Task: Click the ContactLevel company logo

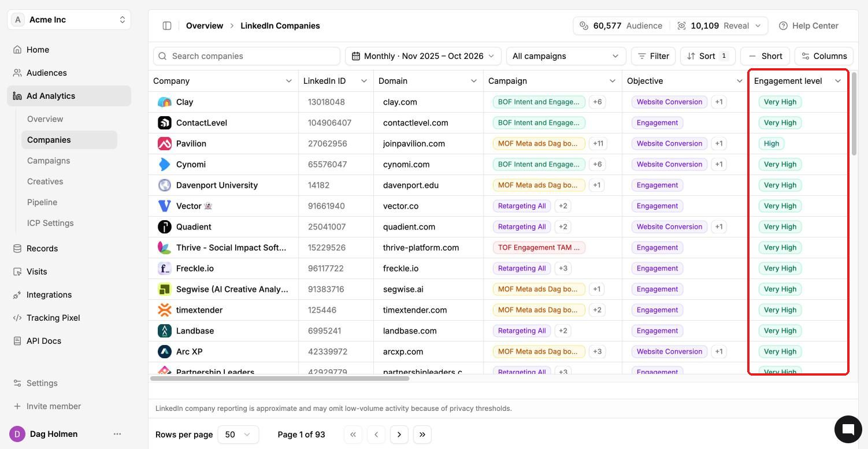Action: click(165, 123)
